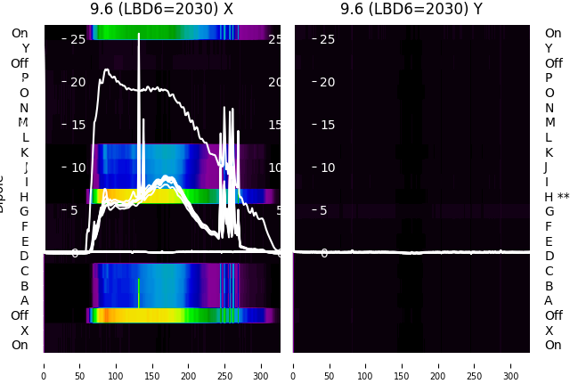
Task: Click the '- 5' tick inside the Y plot
Action: [321, 210]
